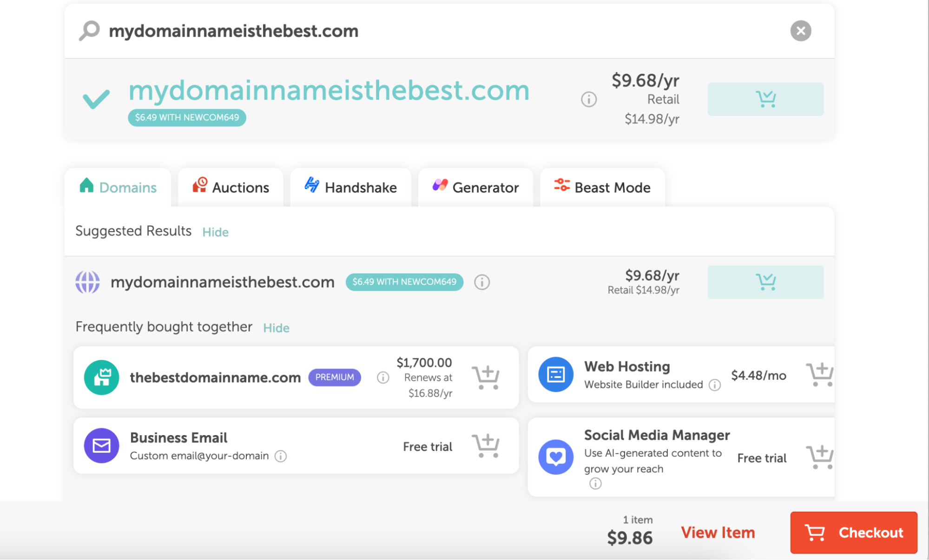Click the Web Hosting title
The width and height of the screenshot is (929, 560).
point(627,366)
